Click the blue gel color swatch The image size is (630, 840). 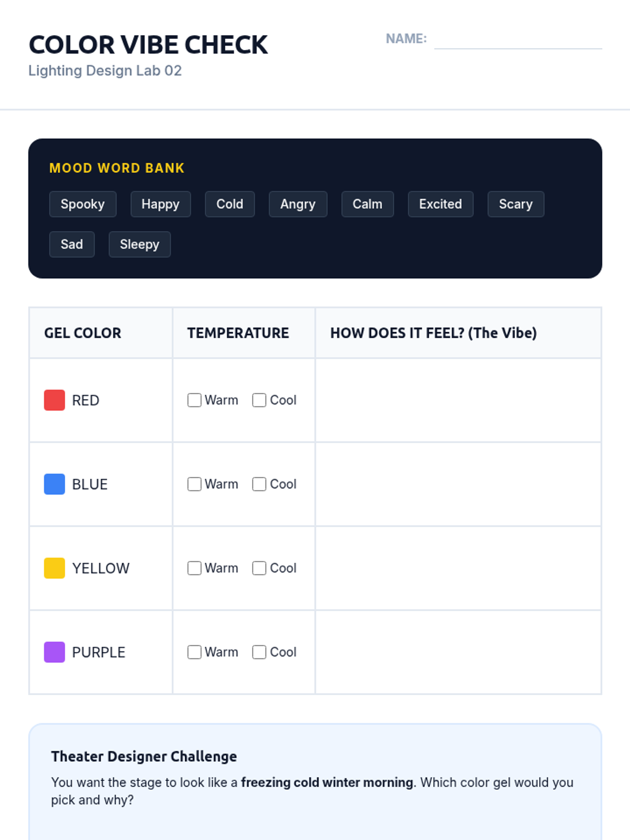tap(55, 484)
